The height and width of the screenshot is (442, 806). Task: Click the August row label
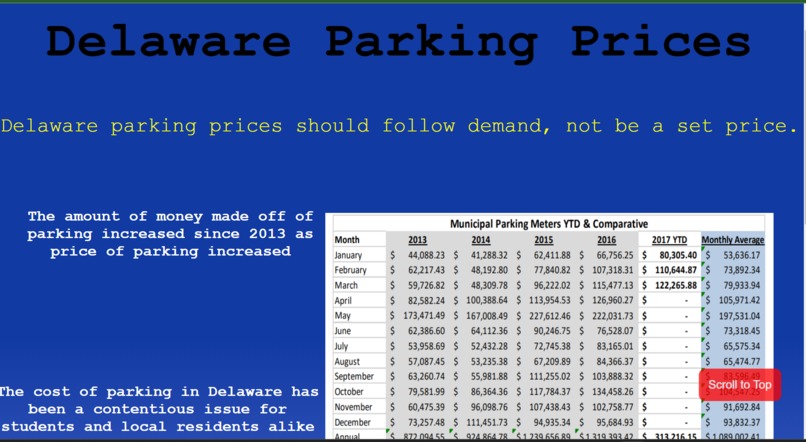pos(347,361)
